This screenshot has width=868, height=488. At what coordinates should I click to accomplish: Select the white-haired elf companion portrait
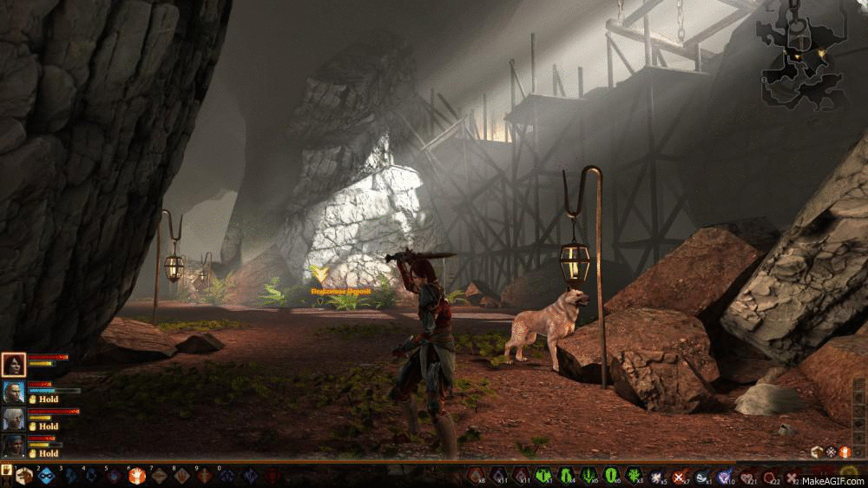tap(13, 419)
